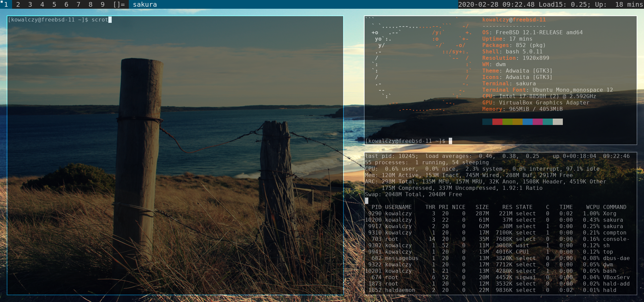644x302 pixels.
Task: Click the dark teal color block
Action: click(487, 122)
